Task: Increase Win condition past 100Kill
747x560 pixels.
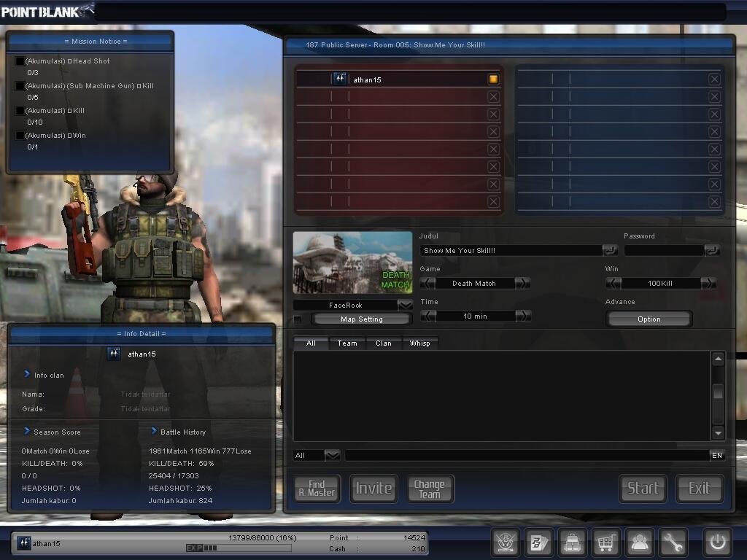Action: pos(708,283)
